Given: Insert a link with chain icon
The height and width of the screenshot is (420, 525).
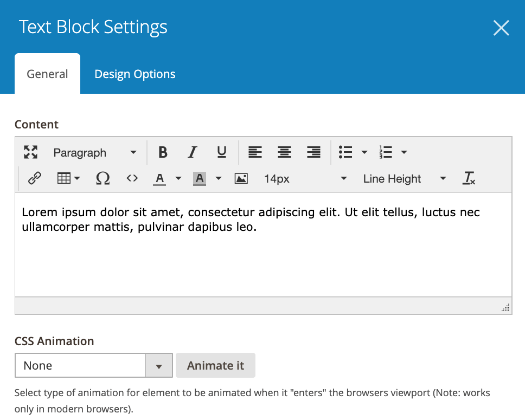Looking at the screenshot, I should pos(35,178).
